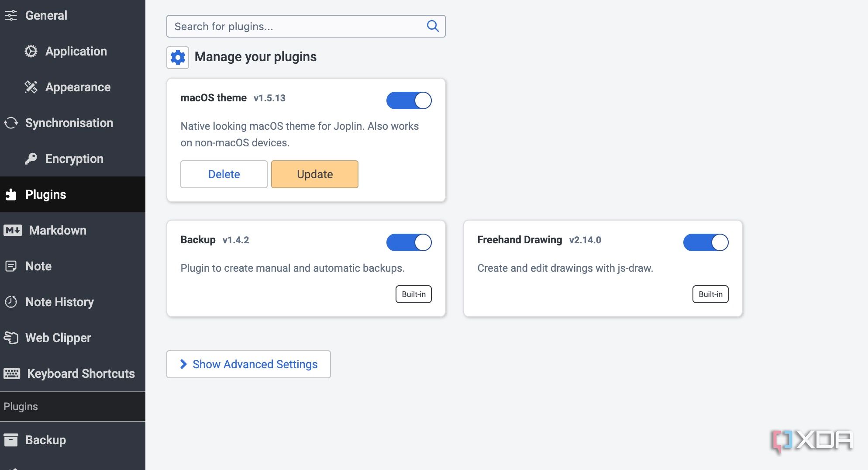
Task: Open the Encryption section
Action: (x=72, y=159)
